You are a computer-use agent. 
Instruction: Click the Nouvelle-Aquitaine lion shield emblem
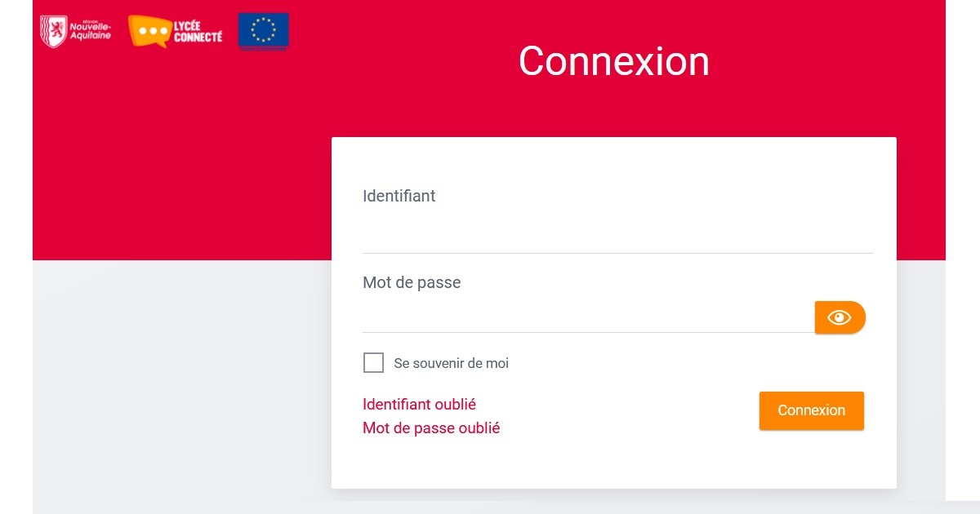click(x=53, y=31)
